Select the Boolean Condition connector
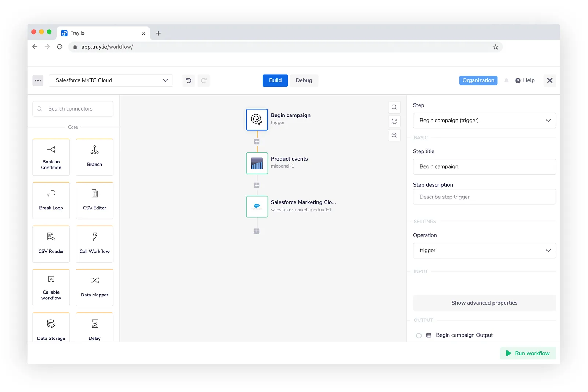Screen dimensions: 588x392 click(51, 157)
